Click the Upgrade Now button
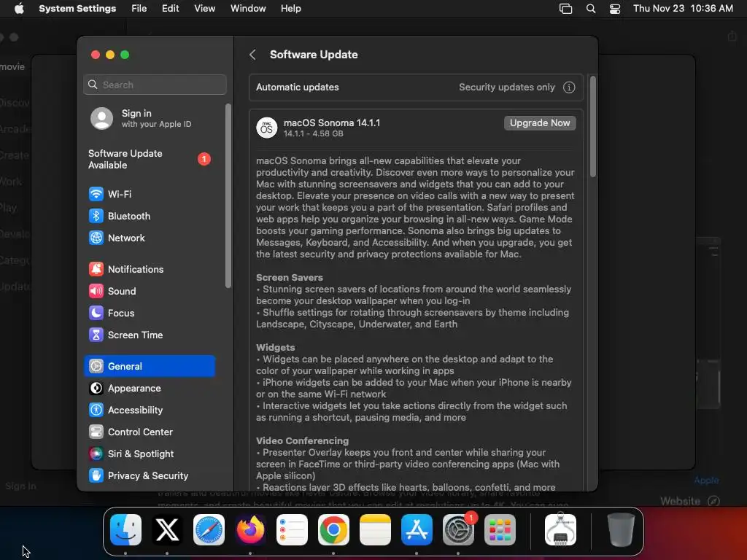747x560 pixels. tap(540, 122)
